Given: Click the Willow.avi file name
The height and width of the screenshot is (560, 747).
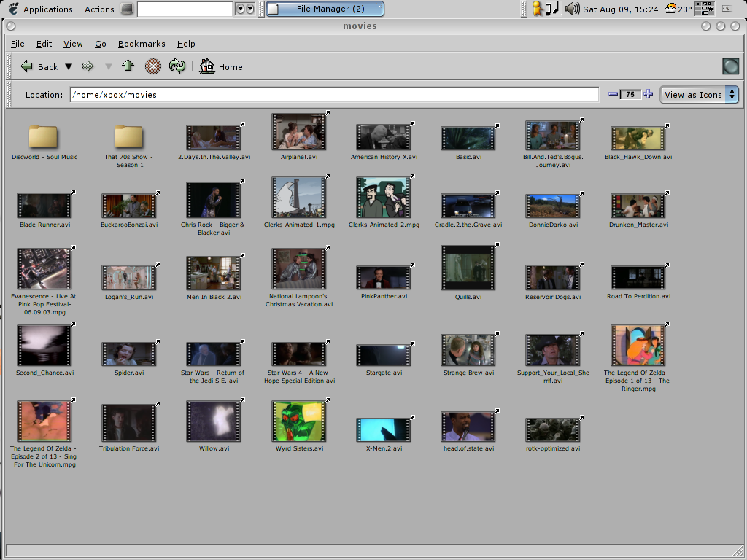Looking at the screenshot, I should (x=214, y=448).
